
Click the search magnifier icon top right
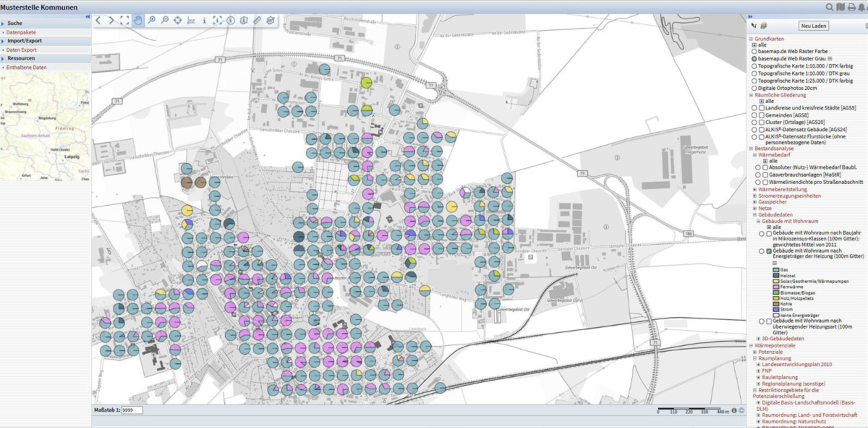coord(829,7)
